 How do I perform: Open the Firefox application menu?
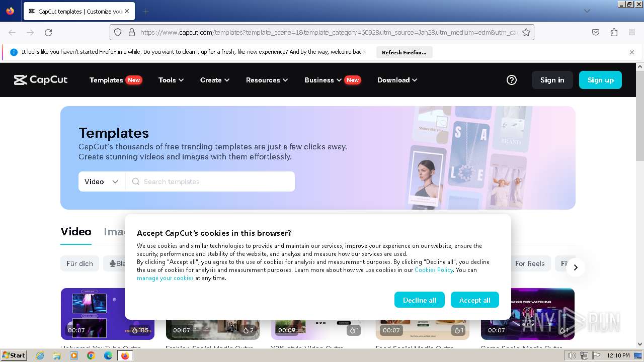(632, 32)
